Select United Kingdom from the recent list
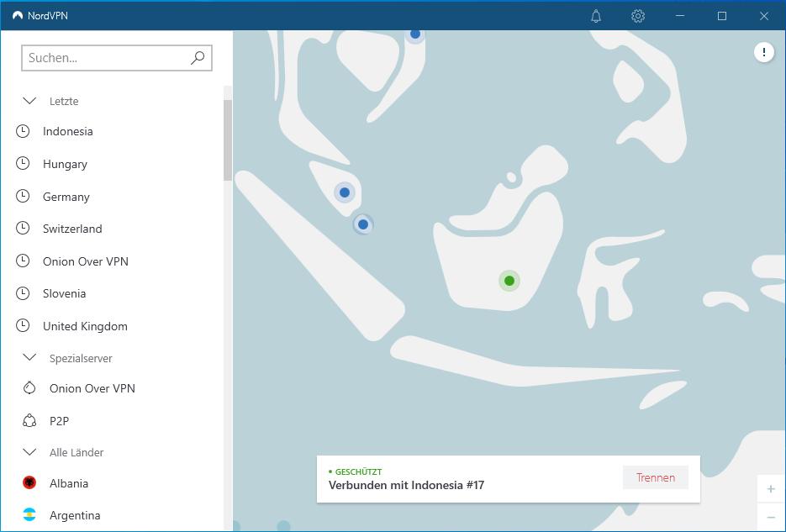The height and width of the screenshot is (532, 786). [85, 326]
